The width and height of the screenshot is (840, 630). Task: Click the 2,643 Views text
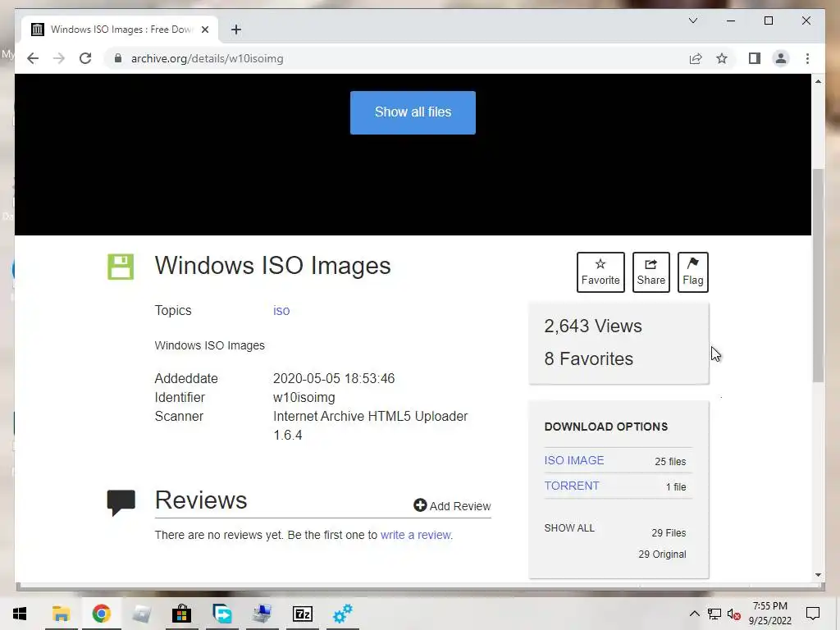pos(592,326)
